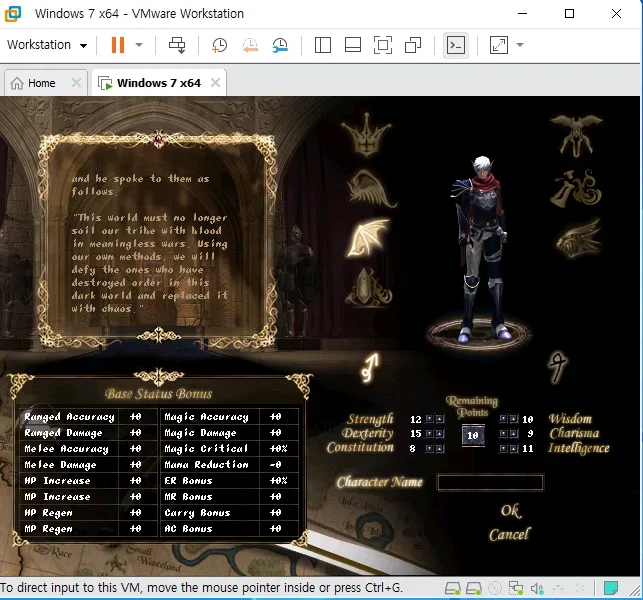
Task: Click the Character Name input field
Action: [490, 482]
